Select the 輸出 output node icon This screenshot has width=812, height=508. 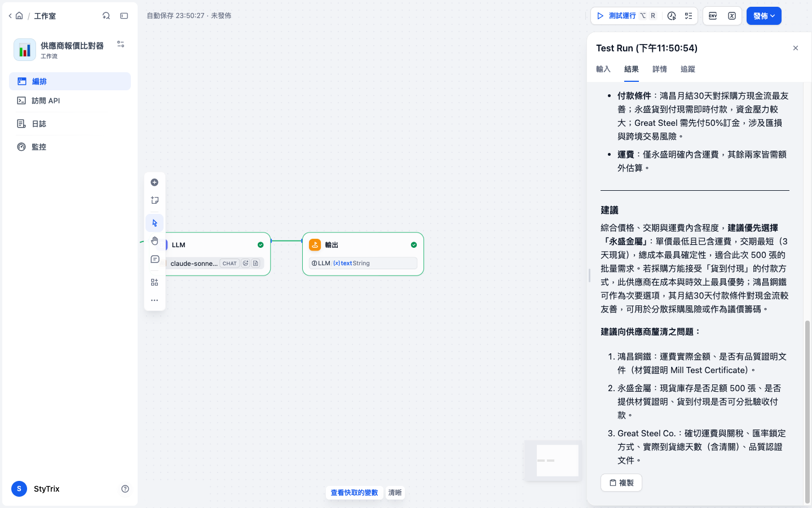(315, 244)
